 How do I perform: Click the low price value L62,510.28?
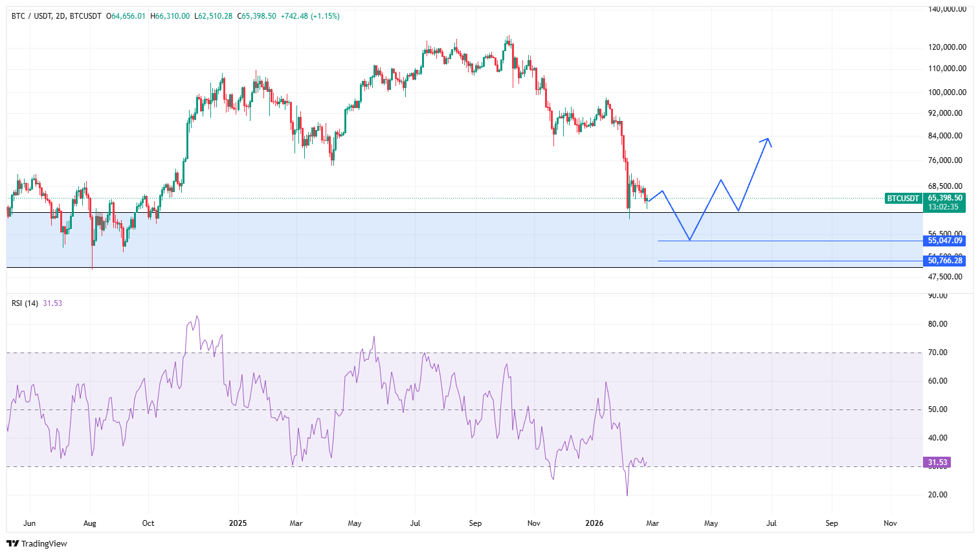(213, 16)
